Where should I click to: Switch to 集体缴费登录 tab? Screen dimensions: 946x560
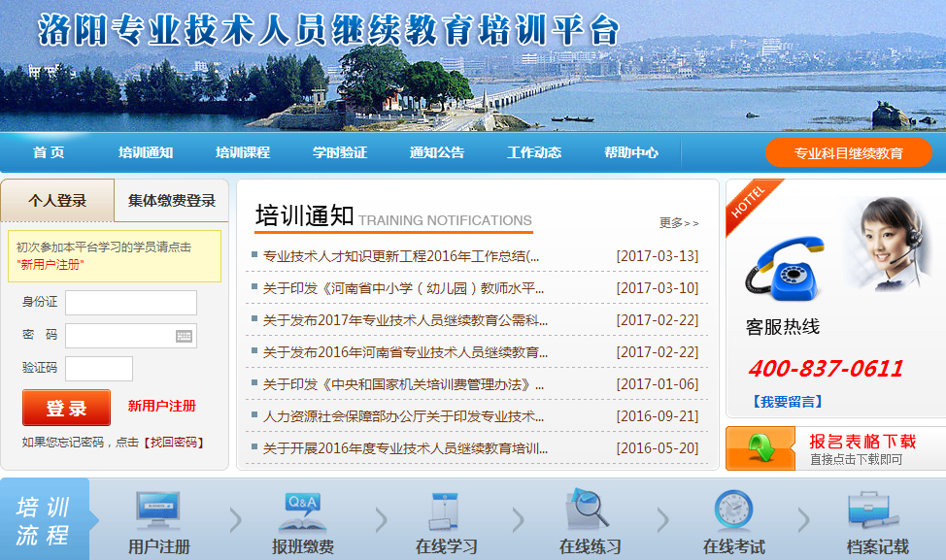pyautogui.click(x=172, y=201)
